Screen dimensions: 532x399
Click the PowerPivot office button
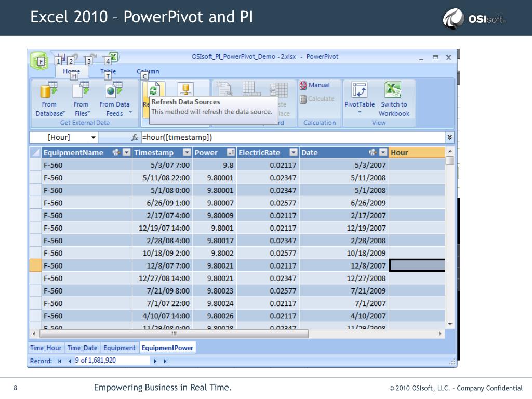point(38,61)
